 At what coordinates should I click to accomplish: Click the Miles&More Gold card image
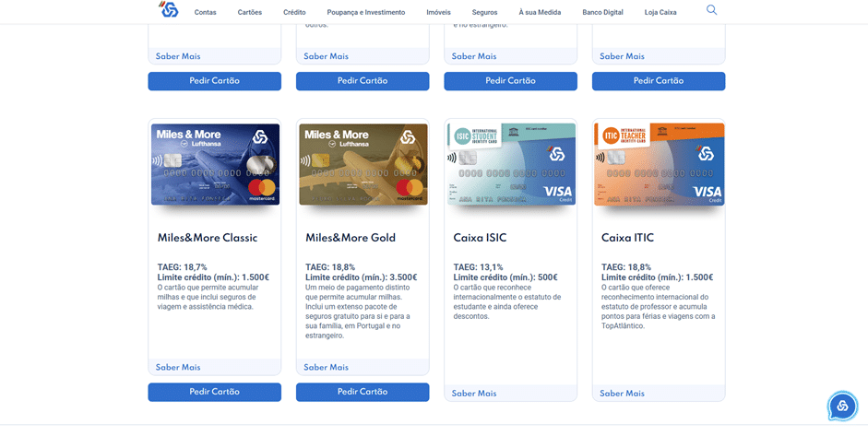363,164
